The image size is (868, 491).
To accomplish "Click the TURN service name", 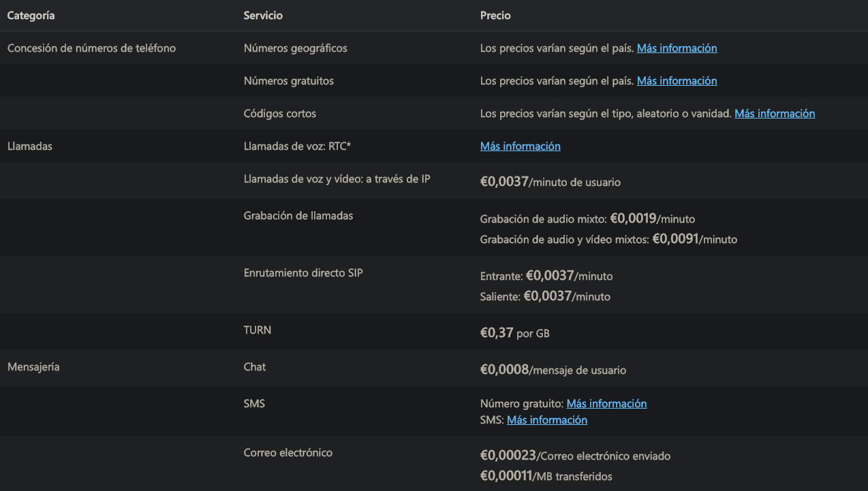I will coord(258,330).
